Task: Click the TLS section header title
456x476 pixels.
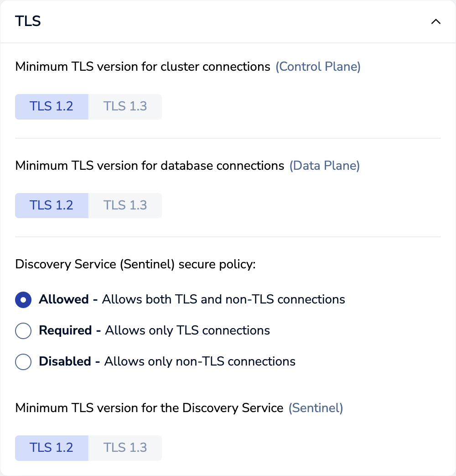Action: [28, 21]
